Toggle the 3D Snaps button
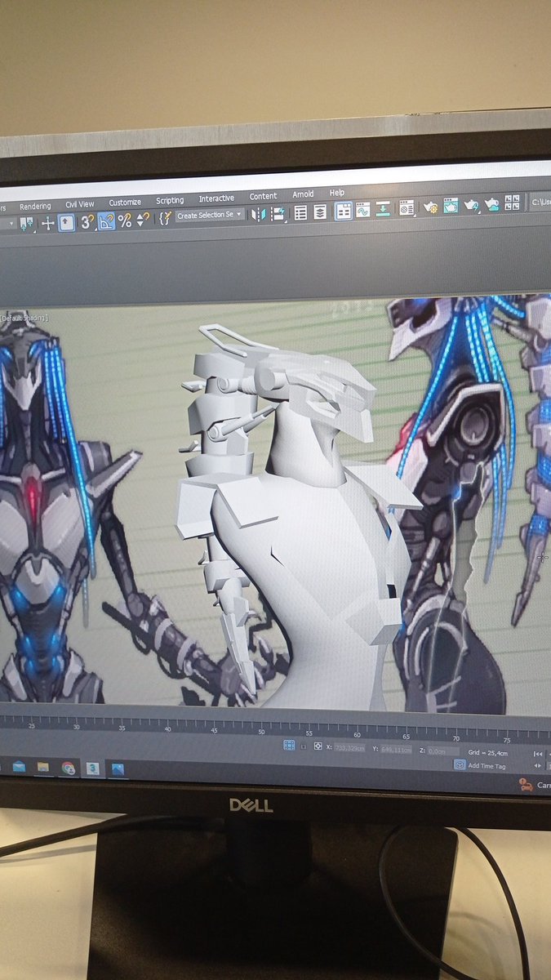 click(x=87, y=221)
